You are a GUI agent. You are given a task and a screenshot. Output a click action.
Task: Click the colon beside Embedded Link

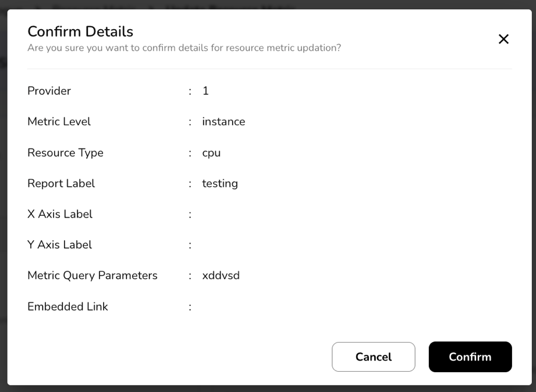pos(190,307)
